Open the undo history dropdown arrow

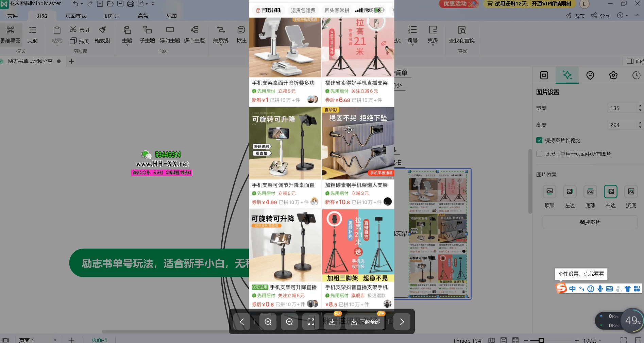point(82,4)
